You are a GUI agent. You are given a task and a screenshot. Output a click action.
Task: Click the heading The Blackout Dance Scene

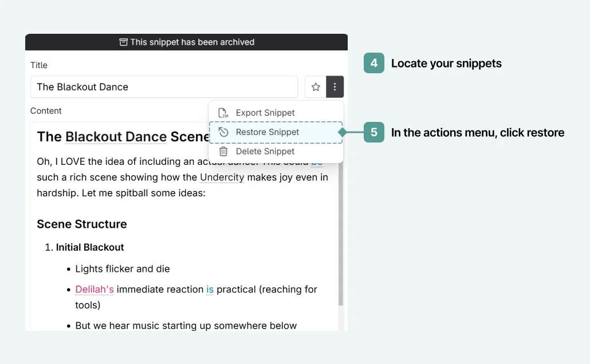pos(115,136)
